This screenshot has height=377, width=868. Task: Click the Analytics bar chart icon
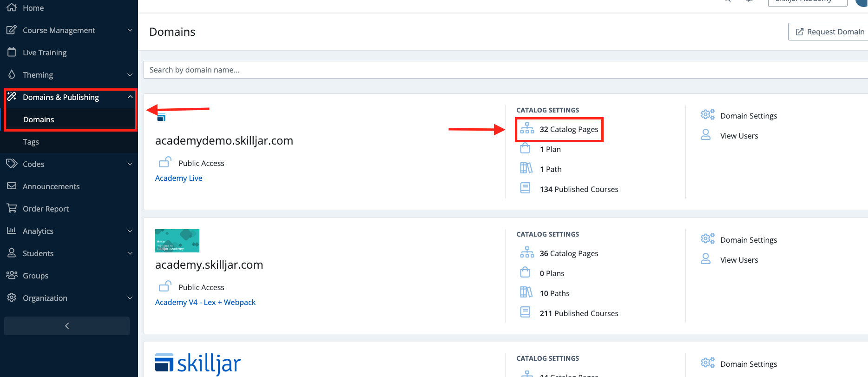[x=12, y=231]
